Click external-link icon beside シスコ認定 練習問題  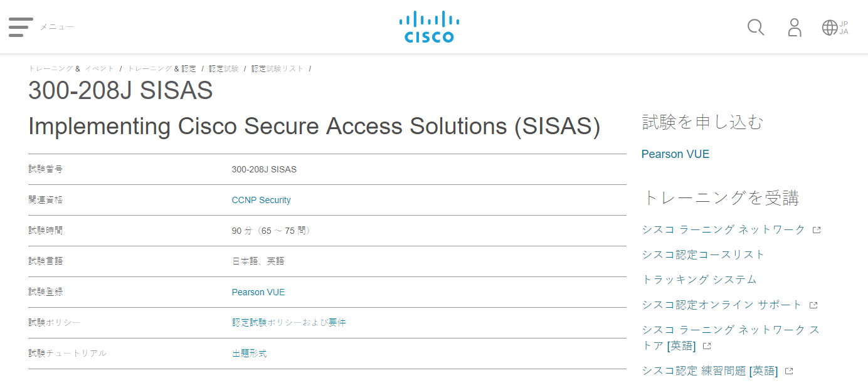tap(789, 371)
